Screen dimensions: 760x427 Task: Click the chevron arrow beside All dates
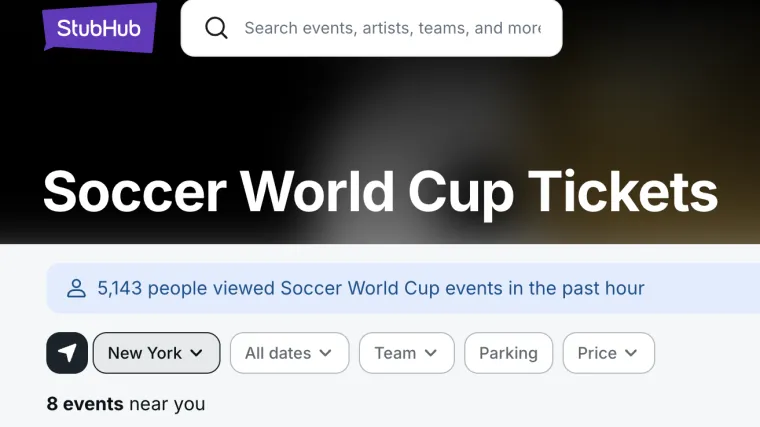click(327, 353)
